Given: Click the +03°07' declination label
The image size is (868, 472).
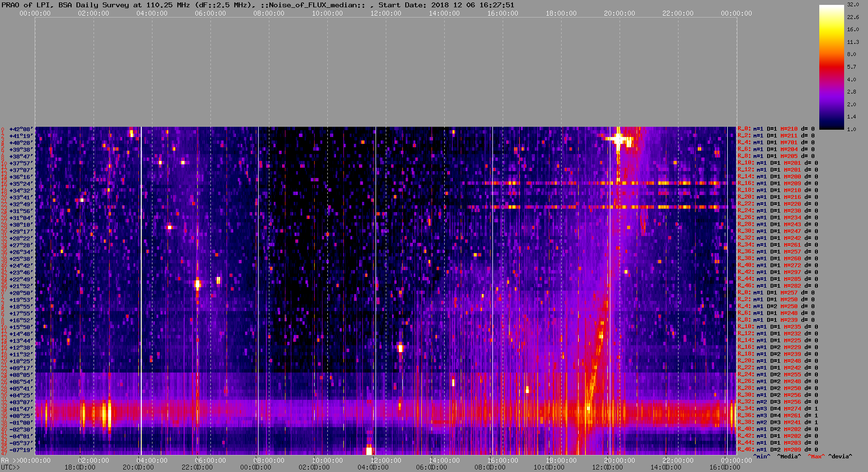Looking at the screenshot, I should pyautogui.click(x=21, y=402).
